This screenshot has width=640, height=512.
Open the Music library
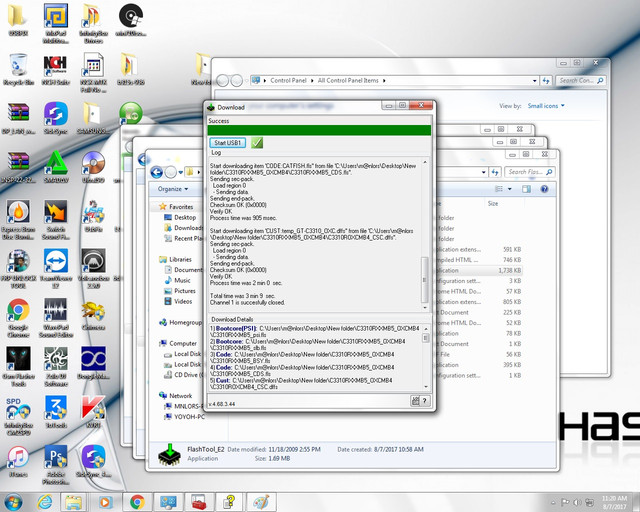[178, 280]
